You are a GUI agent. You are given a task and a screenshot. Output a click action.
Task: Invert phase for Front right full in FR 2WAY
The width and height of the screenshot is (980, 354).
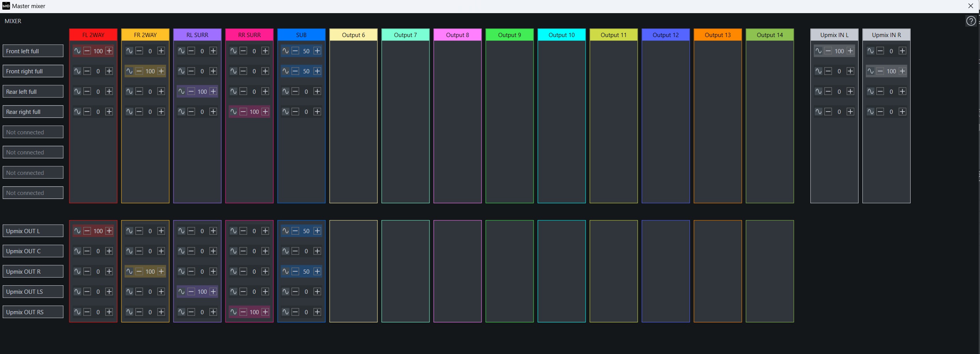(x=130, y=71)
